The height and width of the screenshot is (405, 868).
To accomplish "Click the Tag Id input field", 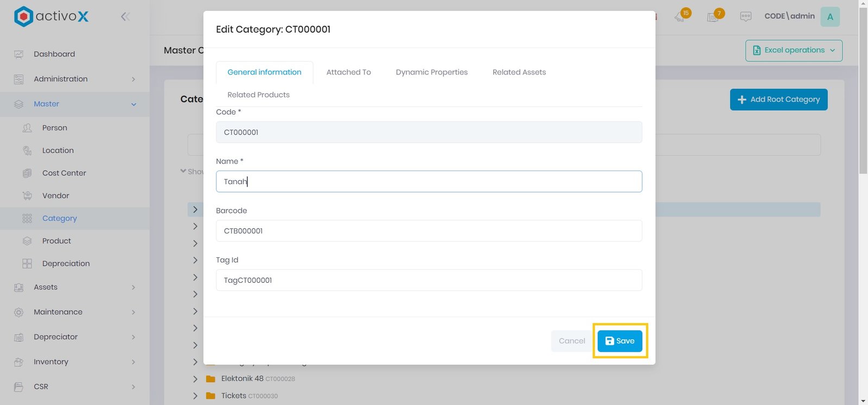I will click(x=429, y=280).
